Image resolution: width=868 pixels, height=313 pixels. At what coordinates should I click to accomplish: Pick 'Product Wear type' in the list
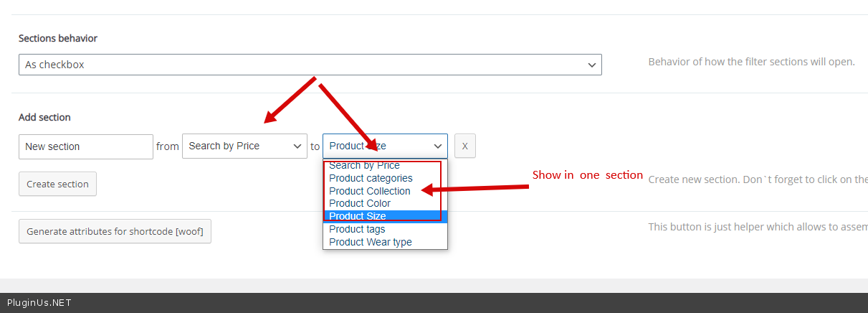(370, 242)
